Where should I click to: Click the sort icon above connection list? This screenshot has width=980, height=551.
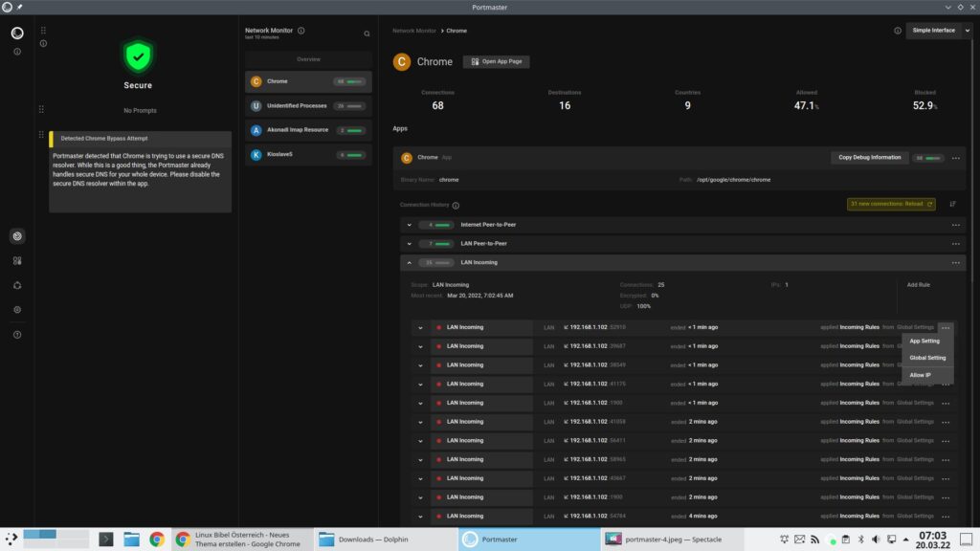click(952, 205)
